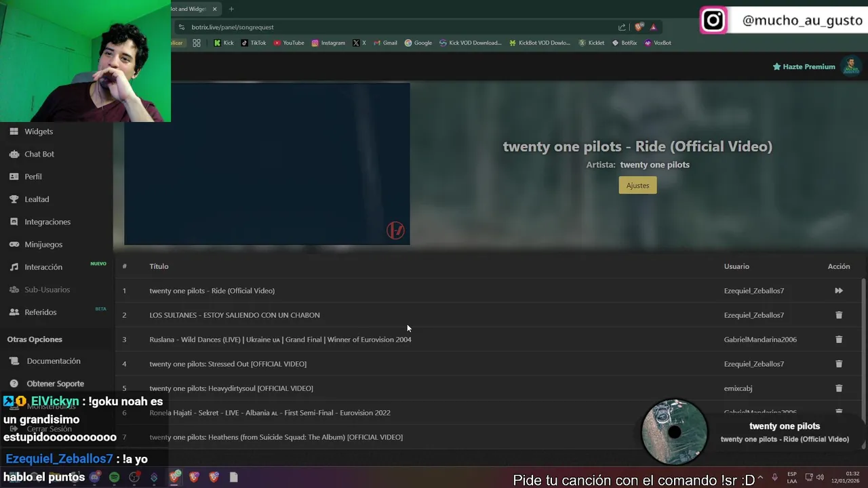Delete the Stressed Out song request
This screenshot has height=488, width=868.
(839, 364)
